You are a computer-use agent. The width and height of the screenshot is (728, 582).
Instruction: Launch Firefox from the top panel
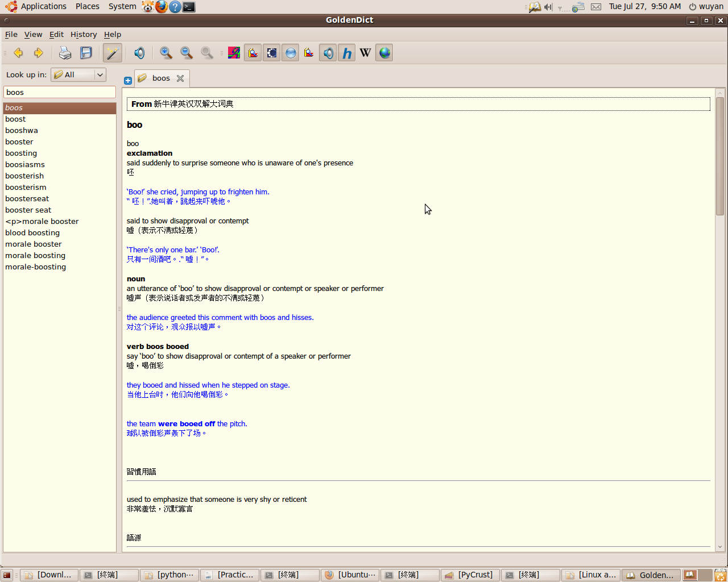click(x=162, y=7)
